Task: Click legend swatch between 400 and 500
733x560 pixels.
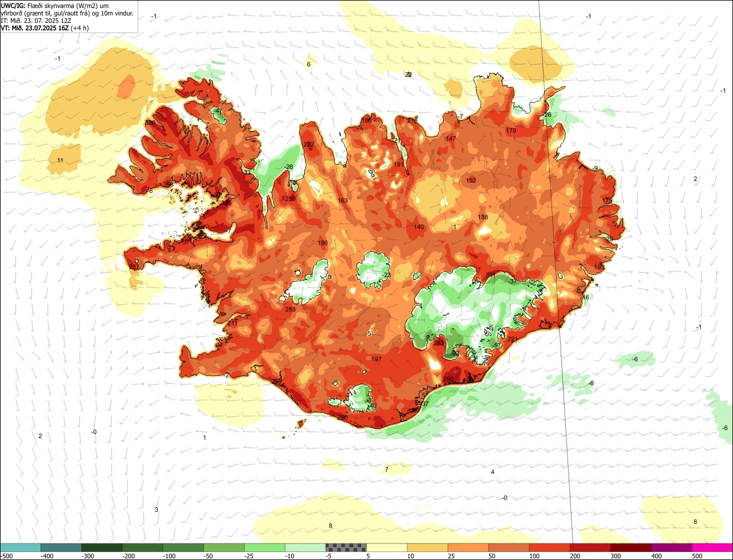Action: coord(671,547)
